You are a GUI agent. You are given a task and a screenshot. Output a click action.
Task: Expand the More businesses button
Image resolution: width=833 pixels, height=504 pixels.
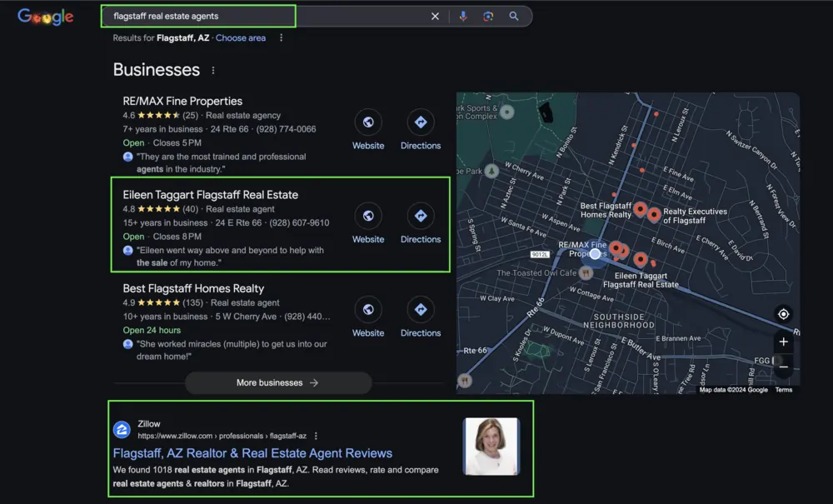tap(277, 383)
